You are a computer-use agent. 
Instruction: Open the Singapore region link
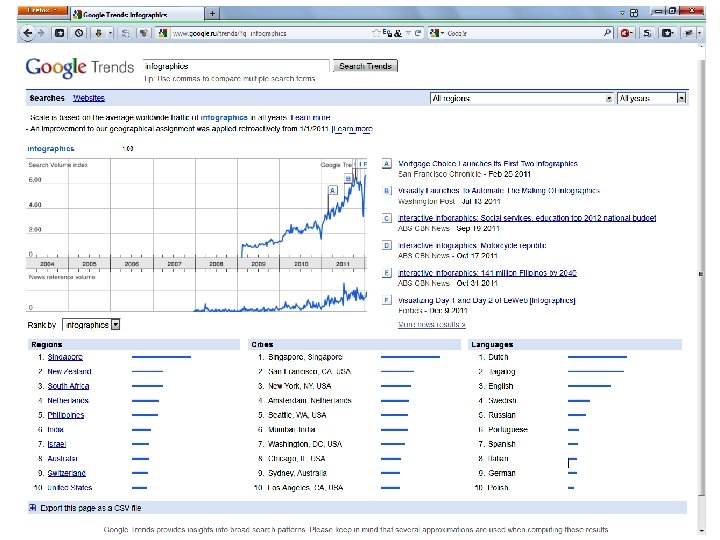(x=65, y=357)
